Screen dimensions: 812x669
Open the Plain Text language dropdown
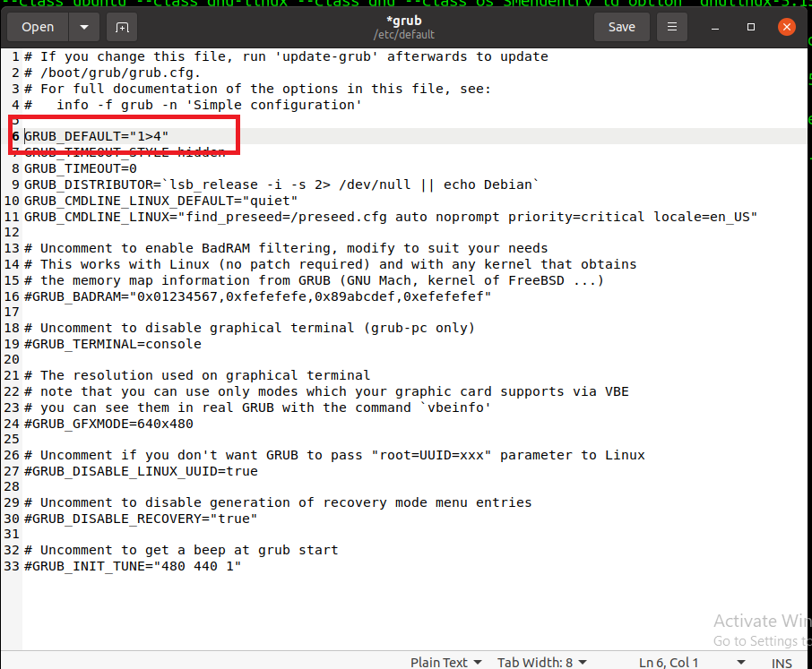pyautogui.click(x=445, y=662)
